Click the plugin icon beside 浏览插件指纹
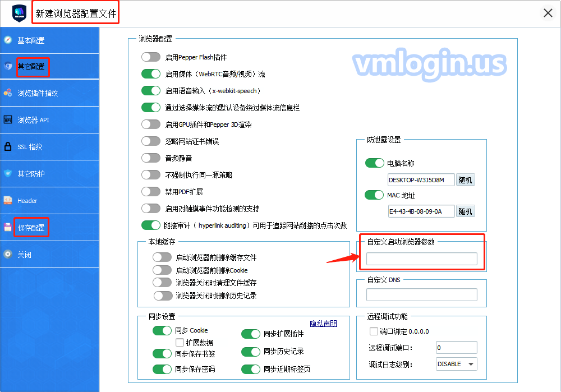The width and height of the screenshot is (561, 392). click(x=8, y=93)
